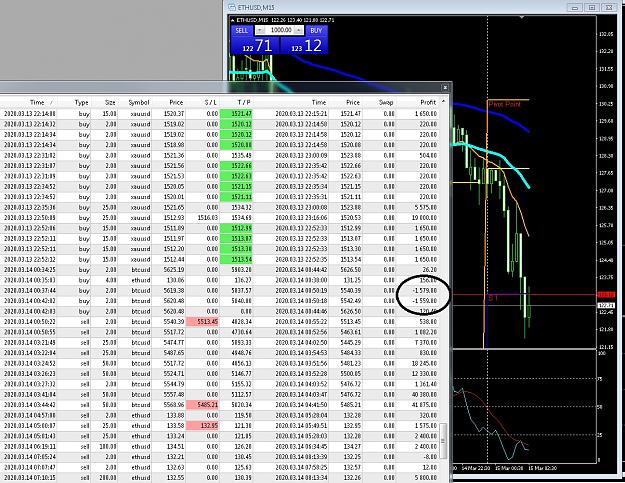Select profit cell 1 082.20
The image size is (625, 483).
point(426,332)
